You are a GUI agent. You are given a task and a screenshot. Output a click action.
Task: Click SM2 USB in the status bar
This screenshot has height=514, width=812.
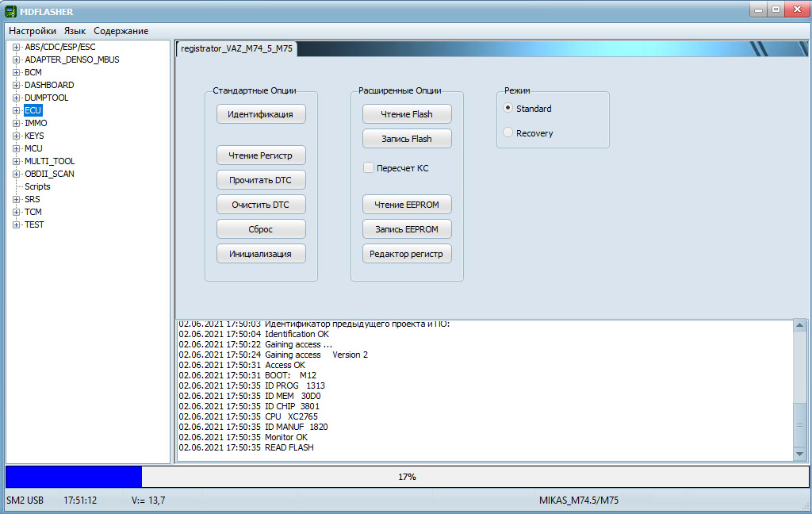(x=25, y=501)
